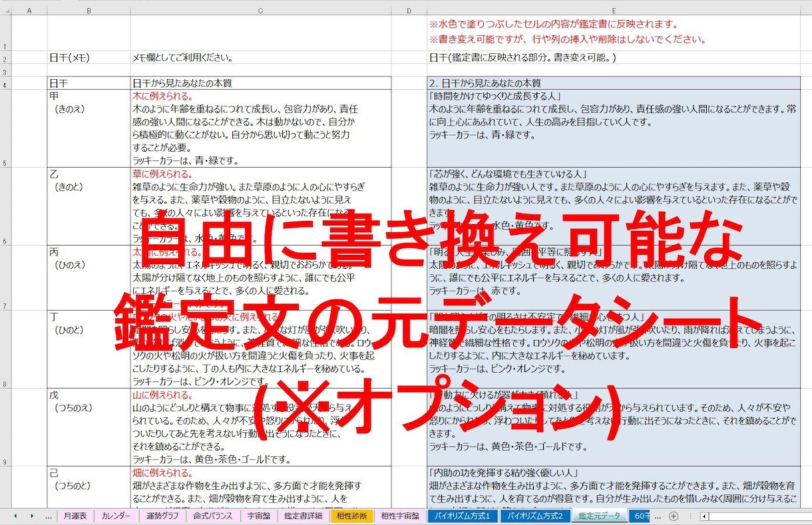Open the 月運表 sheet tab
Viewport: 812px width, 525px height.
(75, 516)
